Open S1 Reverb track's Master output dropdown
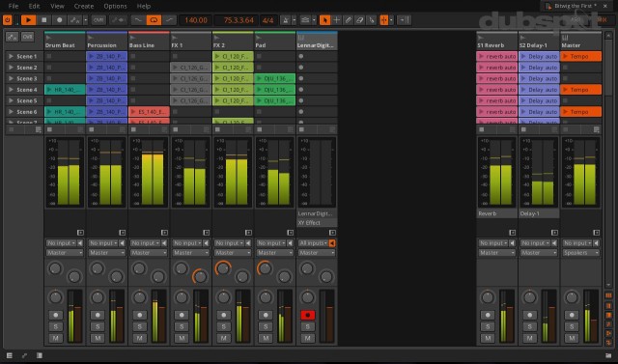The height and width of the screenshot is (364, 618). click(x=496, y=253)
